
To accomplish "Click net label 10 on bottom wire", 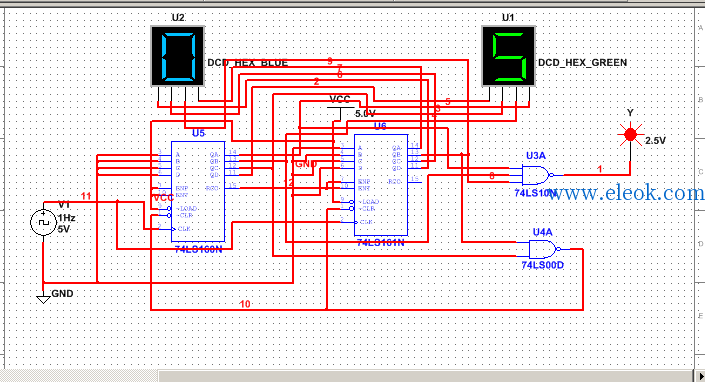I will click(x=245, y=304).
